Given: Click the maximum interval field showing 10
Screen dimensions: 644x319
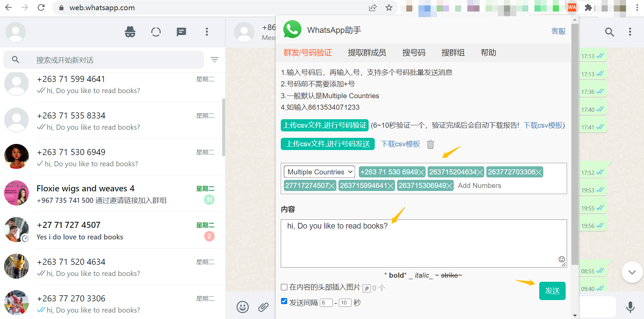Looking at the screenshot, I should 345,302.
